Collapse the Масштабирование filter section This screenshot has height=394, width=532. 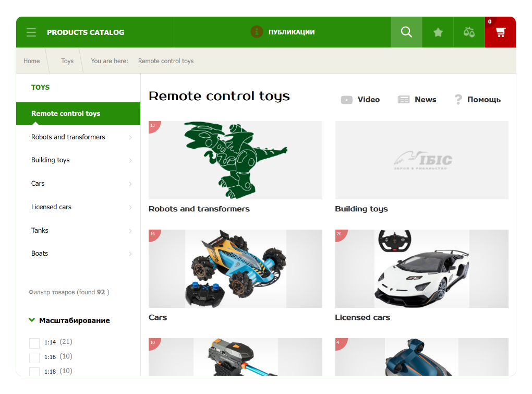coord(32,320)
